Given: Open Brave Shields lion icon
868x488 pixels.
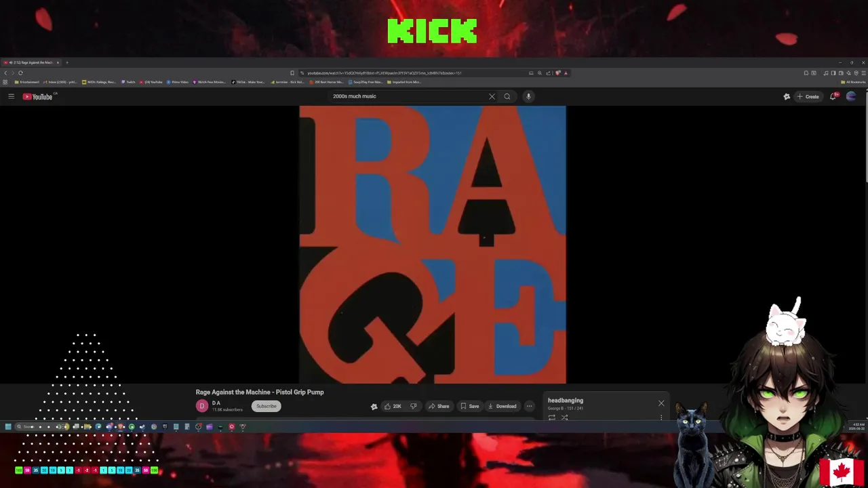Looking at the screenshot, I should (557, 73).
